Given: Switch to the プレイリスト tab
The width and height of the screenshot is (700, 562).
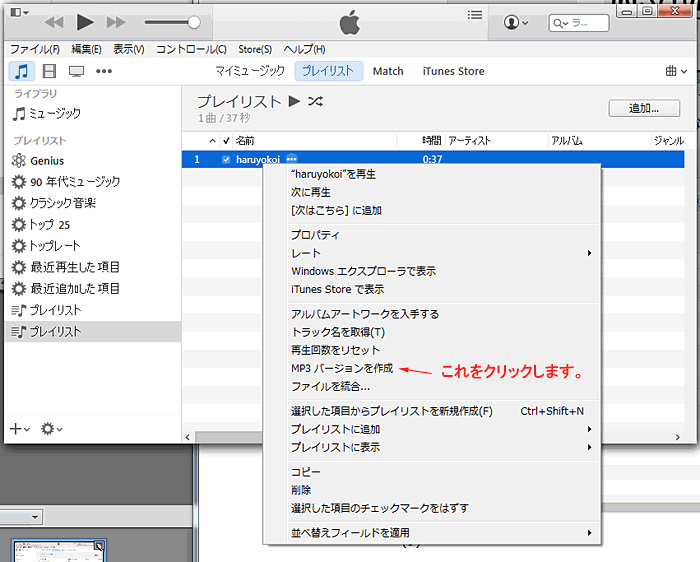Looking at the screenshot, I should 328,71.
